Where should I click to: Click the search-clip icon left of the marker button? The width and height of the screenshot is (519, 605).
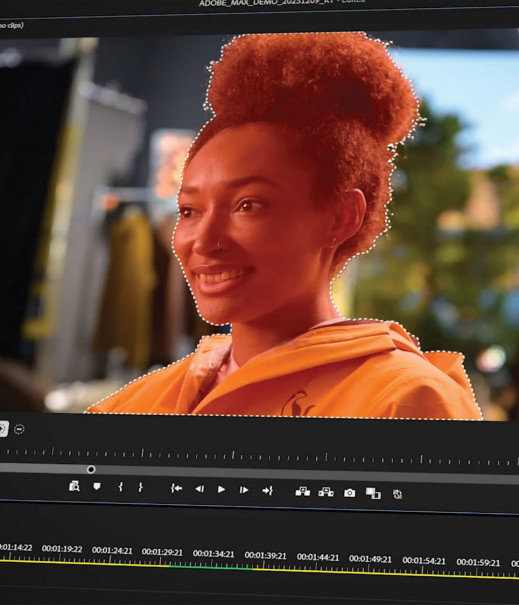74,486
